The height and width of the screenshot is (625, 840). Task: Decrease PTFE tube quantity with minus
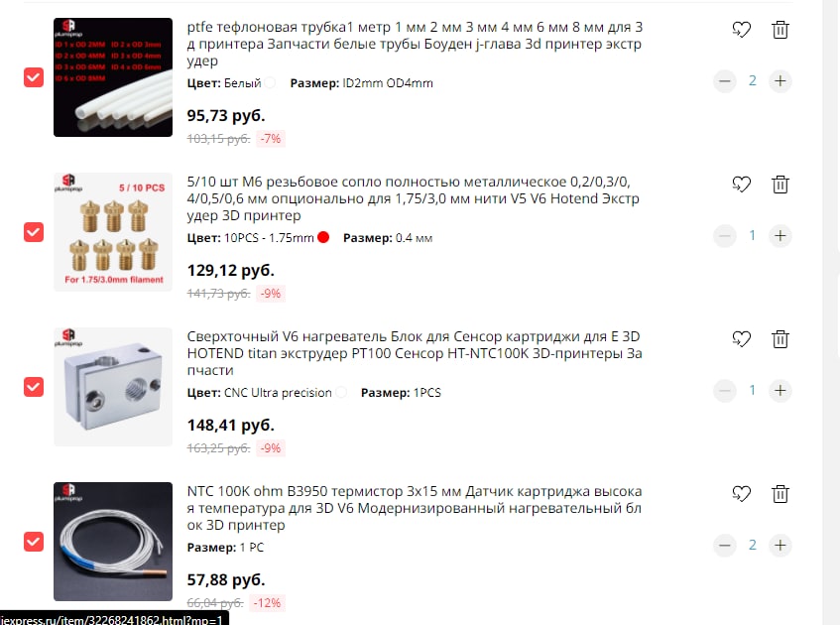724,81
